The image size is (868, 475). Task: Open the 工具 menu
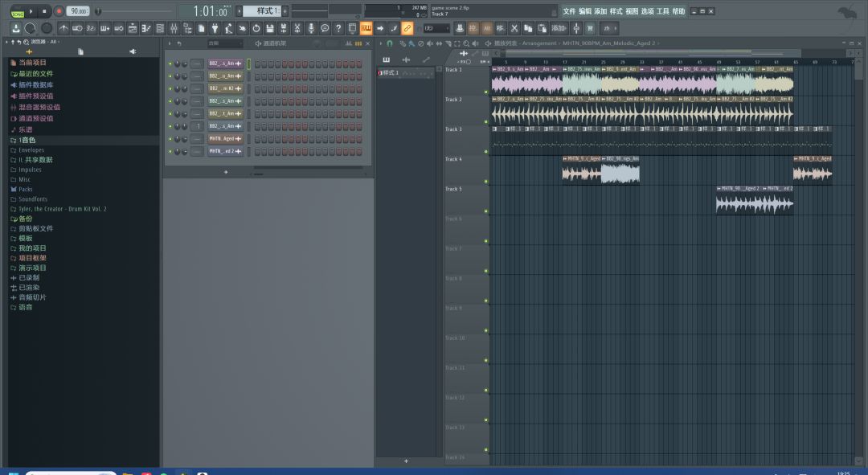coord(663,11)
